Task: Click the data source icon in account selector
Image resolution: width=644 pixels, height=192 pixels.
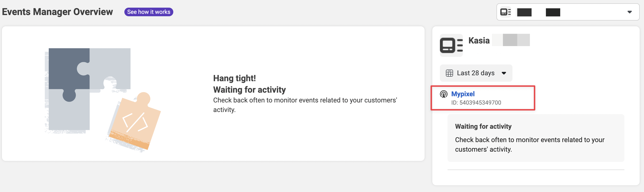Action: point(505,12)
